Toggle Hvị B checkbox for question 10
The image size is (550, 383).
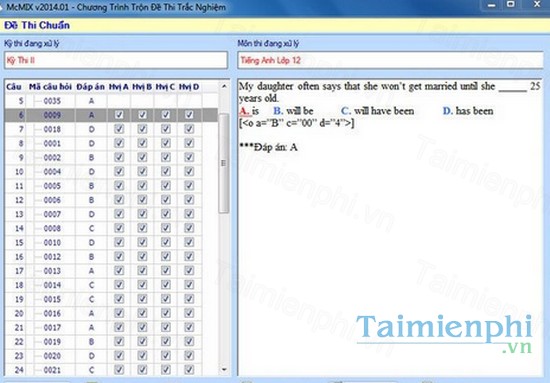tap(142, 172)
